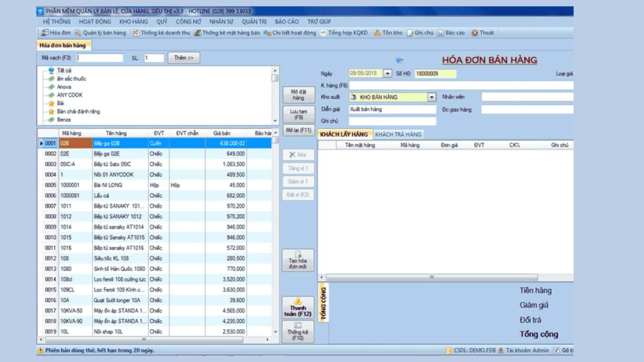Open the Kho xuất dropdown
Image resolution: width=644 pixels, height=362 pixels.
[432, 97]
